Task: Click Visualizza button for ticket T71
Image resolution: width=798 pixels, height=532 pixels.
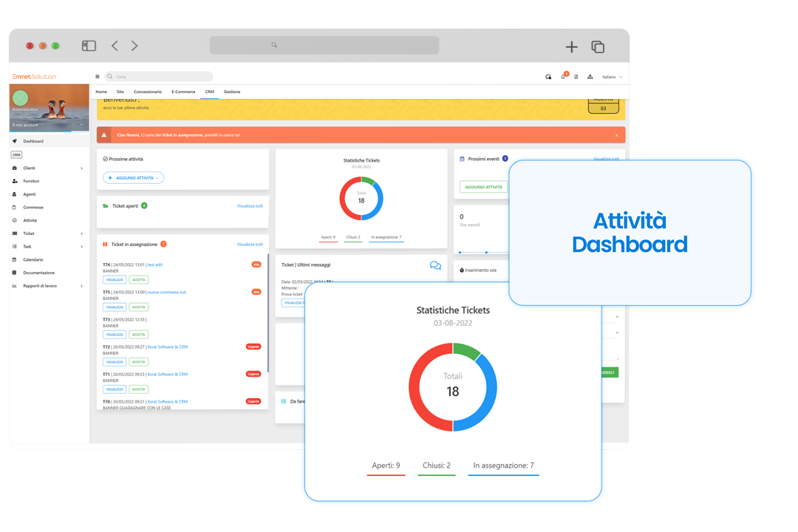Action: coord(115,389)
